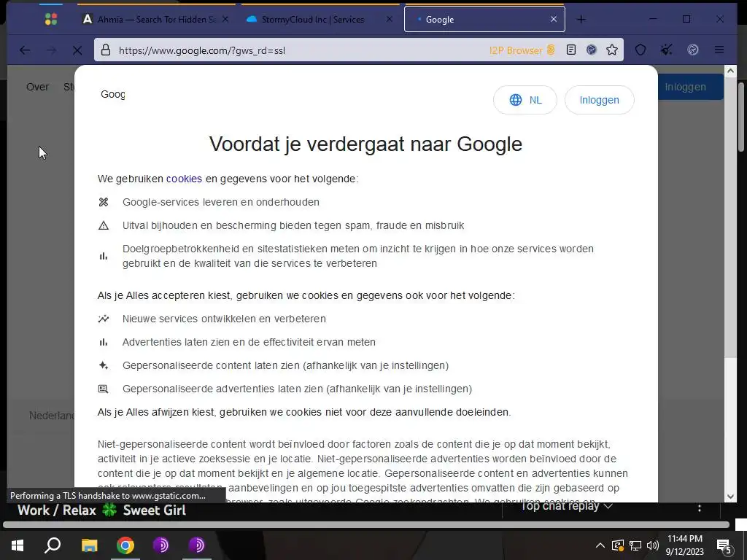This screenshot has height=560, width=747.
Task: Click the heading Voordat je verdergaat naar Google
Action: (365, 144)
